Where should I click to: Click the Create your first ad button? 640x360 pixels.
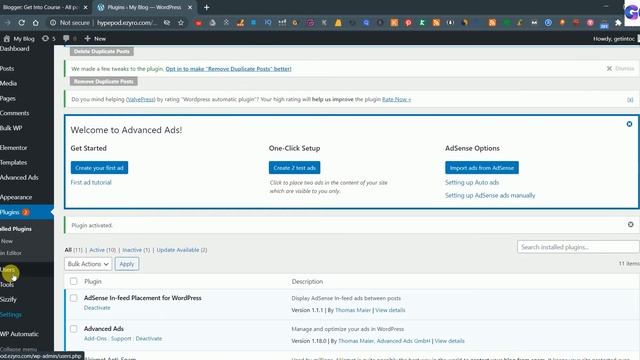[99, 168]
